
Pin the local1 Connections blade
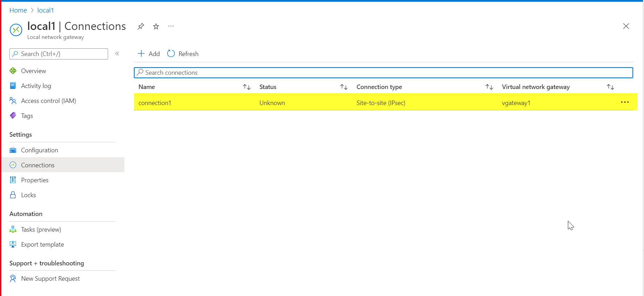[141, 26]
